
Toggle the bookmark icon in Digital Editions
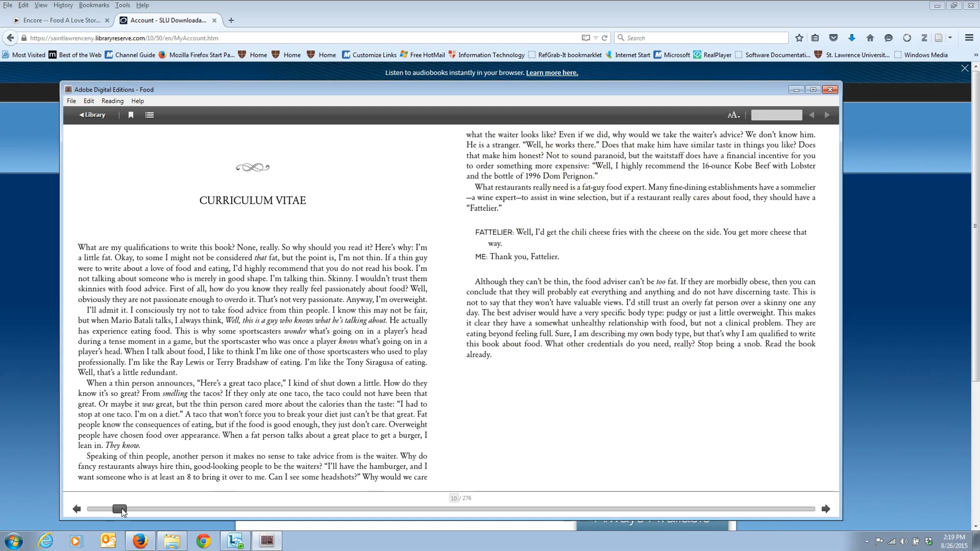131,115
